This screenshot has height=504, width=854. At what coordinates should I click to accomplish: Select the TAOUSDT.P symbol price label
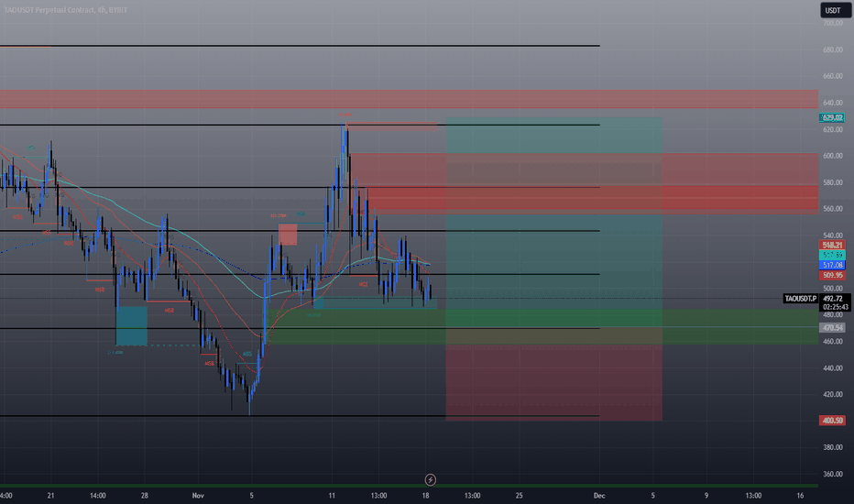tap(800, 299)
